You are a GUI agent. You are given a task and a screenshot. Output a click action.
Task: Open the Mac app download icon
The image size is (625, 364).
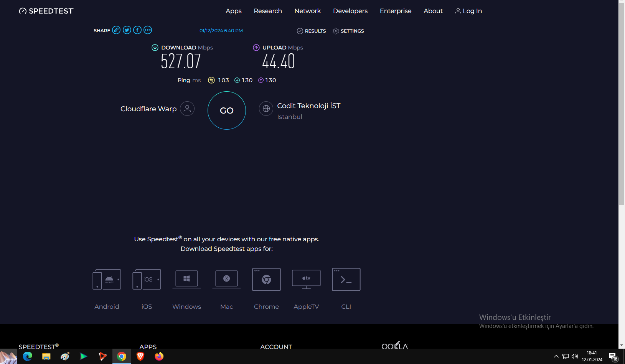(x=227, y=279)
